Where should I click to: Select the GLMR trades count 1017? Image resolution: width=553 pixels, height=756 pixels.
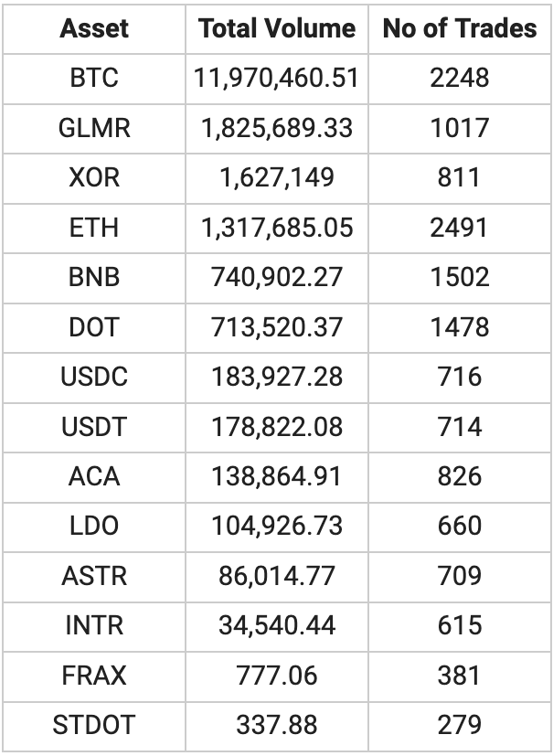point(460,128)
